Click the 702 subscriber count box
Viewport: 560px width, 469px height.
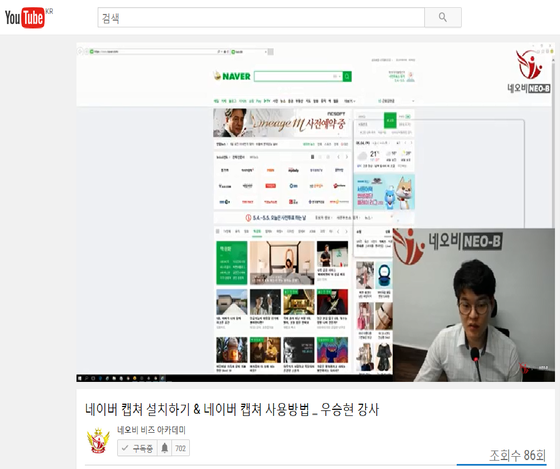pos(181,448)
